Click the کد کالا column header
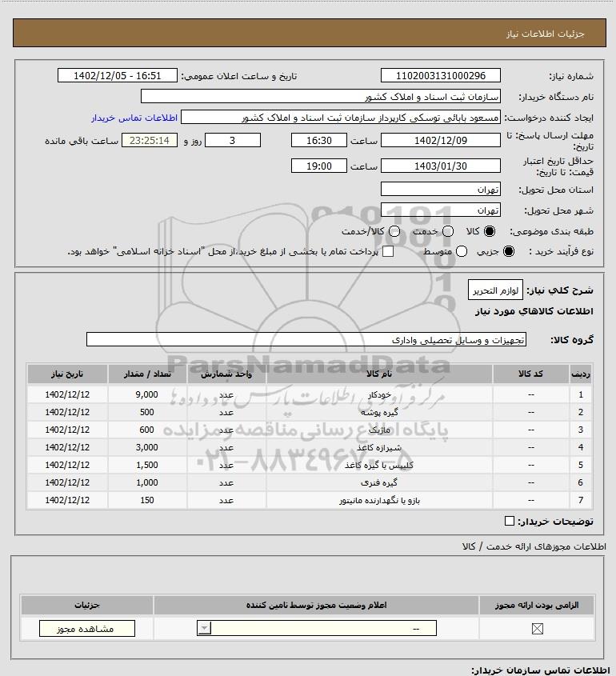Viewport: 616px width, 676px height. [530, 374]
